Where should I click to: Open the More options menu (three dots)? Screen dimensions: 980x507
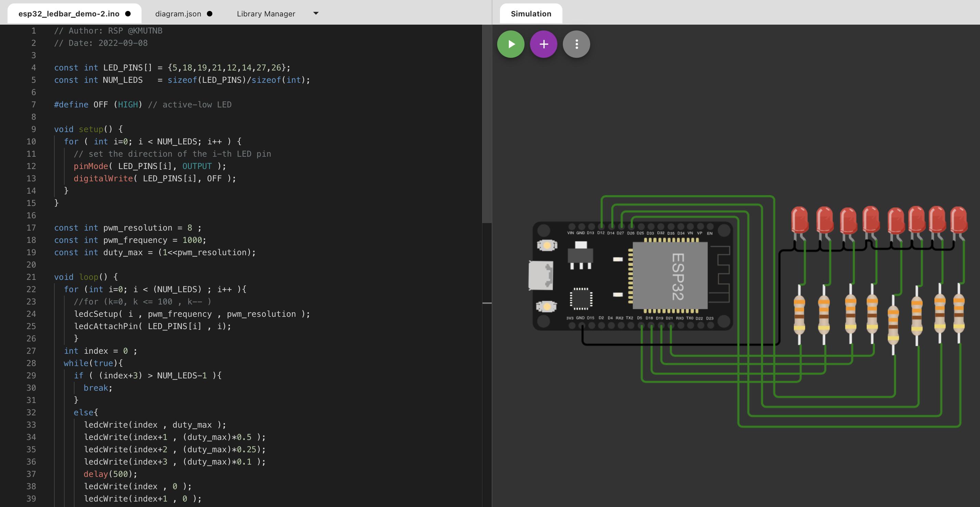click(x=576, y=44)
